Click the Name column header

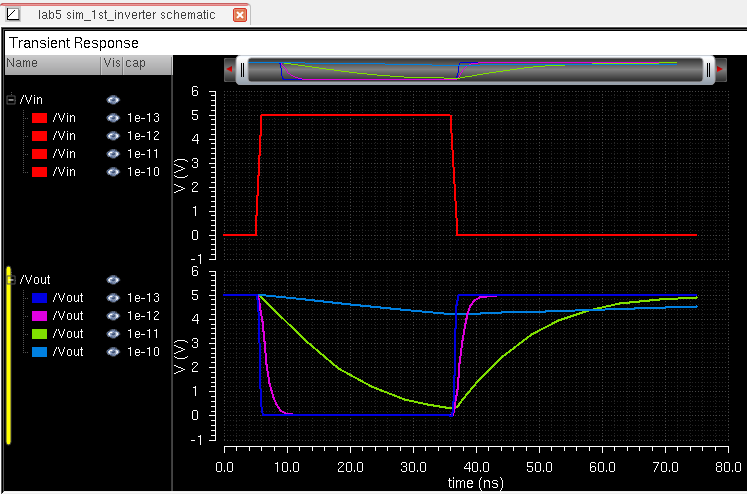50,63
